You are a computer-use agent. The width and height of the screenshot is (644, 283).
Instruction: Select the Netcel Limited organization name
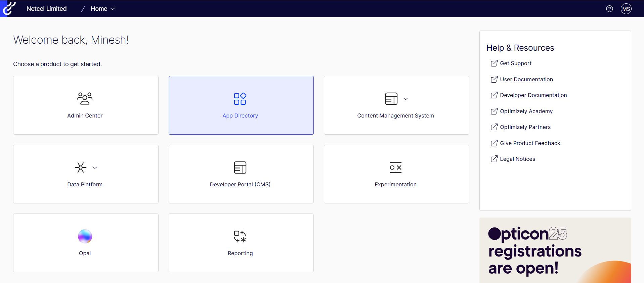(47, 9)
